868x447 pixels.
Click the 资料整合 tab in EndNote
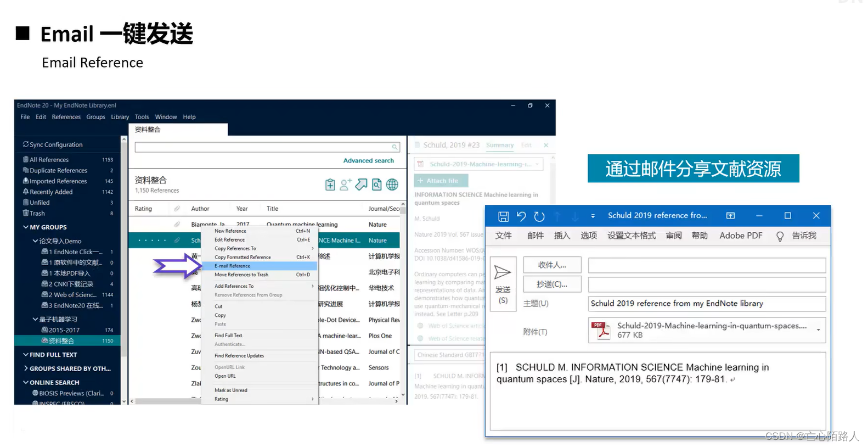click(178, 130)
